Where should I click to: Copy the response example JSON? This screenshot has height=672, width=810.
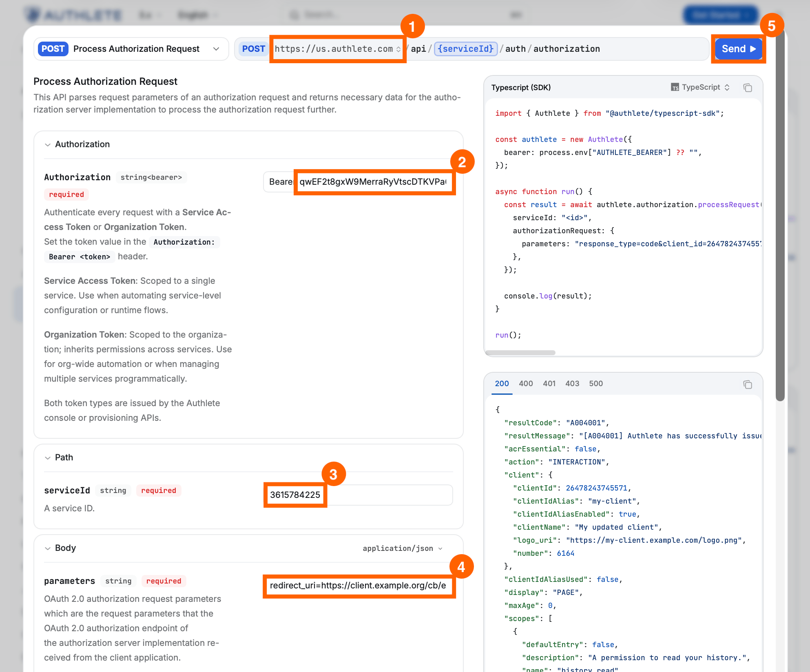(748, 385)
